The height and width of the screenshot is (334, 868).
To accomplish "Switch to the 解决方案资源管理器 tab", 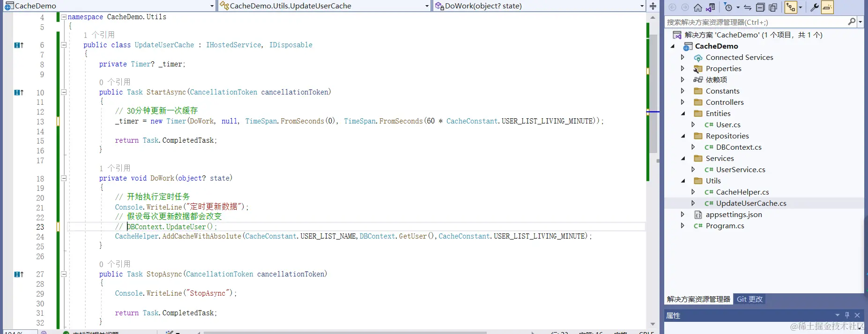I will pos(698,299).
